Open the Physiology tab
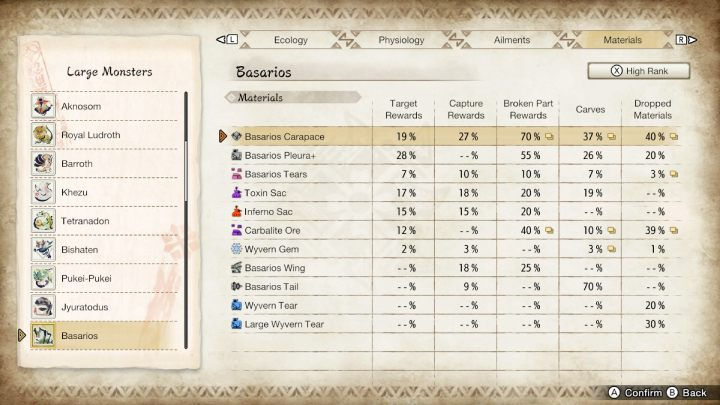Viewport: 720px width, 405px height. coord(401,41)
